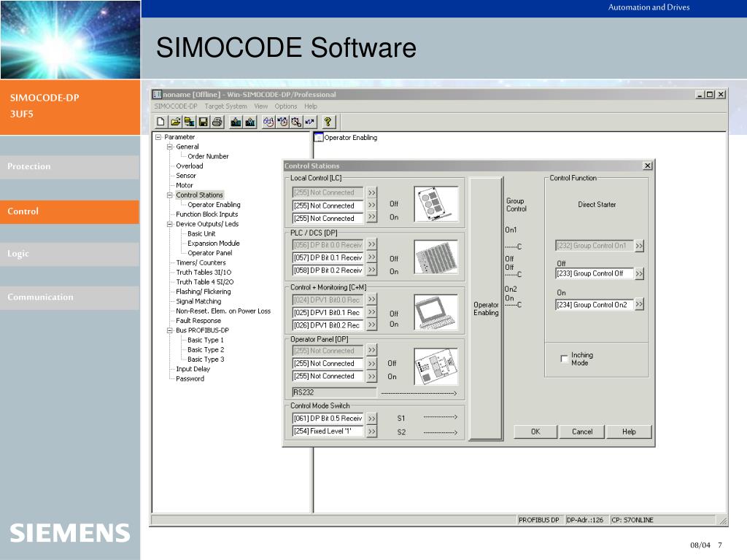Select the Protection slide tab
The height and width of the screenshot is (560, 747).
click(x=69, y=167)
